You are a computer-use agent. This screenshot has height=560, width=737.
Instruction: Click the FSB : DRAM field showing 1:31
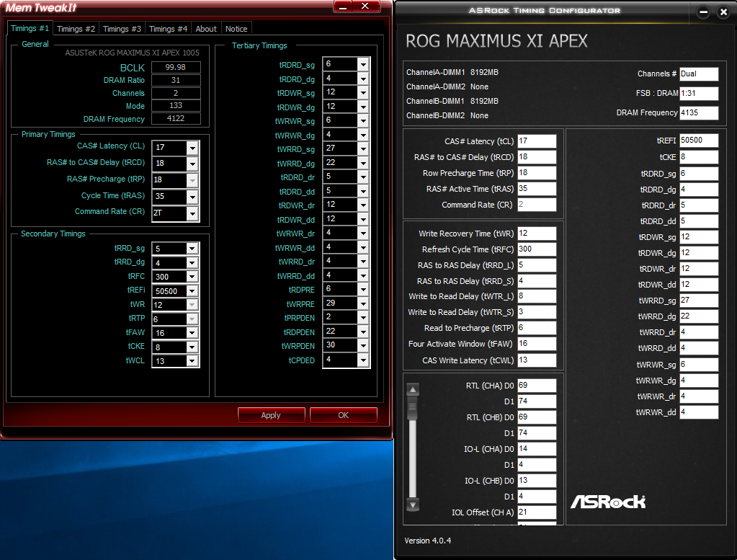pyautogui.click(x=699, y=93)
